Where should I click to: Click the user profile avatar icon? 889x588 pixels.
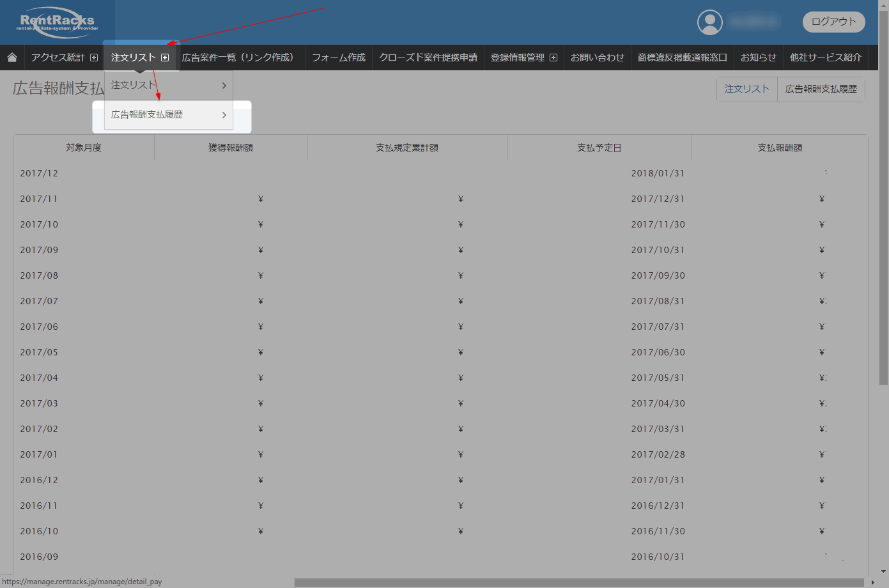pos(709,22)
